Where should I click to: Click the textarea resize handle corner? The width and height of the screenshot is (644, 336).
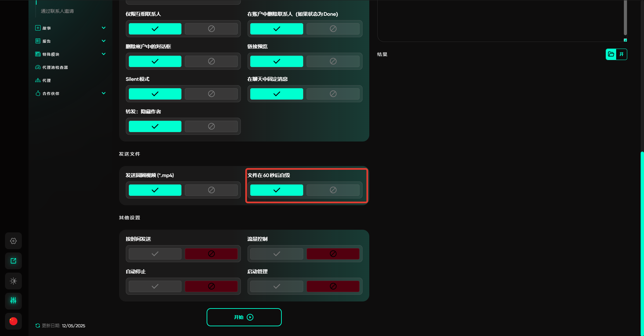click(x=625, y=40)
